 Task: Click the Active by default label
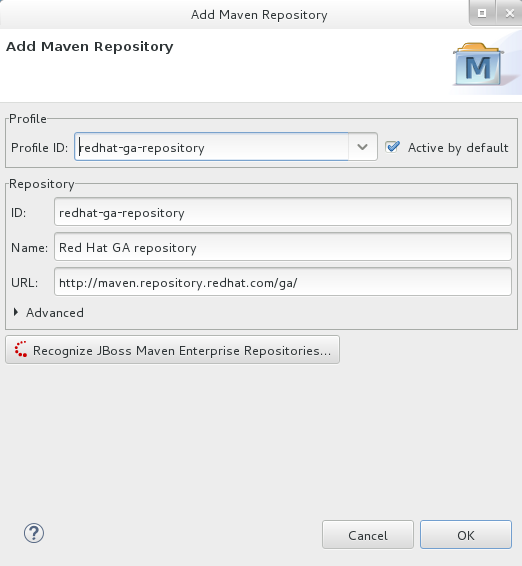458,148
